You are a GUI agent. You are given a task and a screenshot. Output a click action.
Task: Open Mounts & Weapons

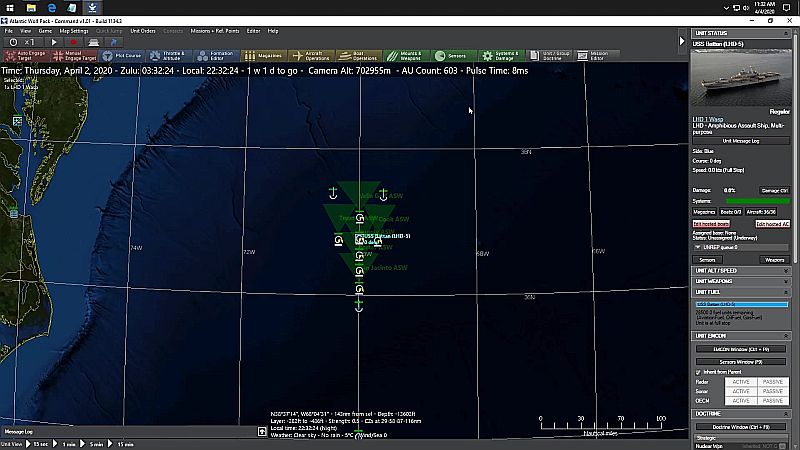coord(405,56)
